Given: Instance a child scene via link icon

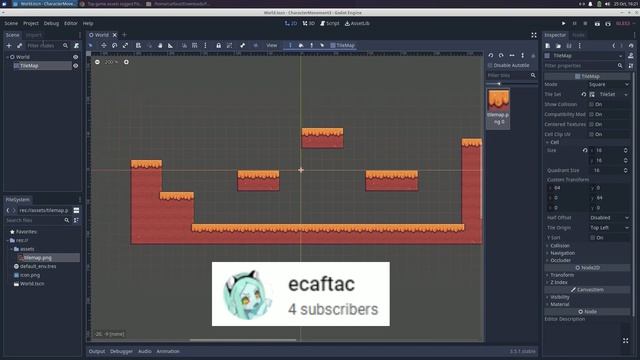Looking at the screenshot, I should click(x=19, y=46).
